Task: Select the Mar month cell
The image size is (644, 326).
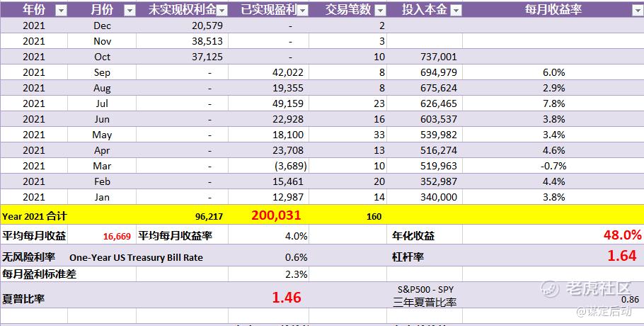Action: (x=102, y=166)
